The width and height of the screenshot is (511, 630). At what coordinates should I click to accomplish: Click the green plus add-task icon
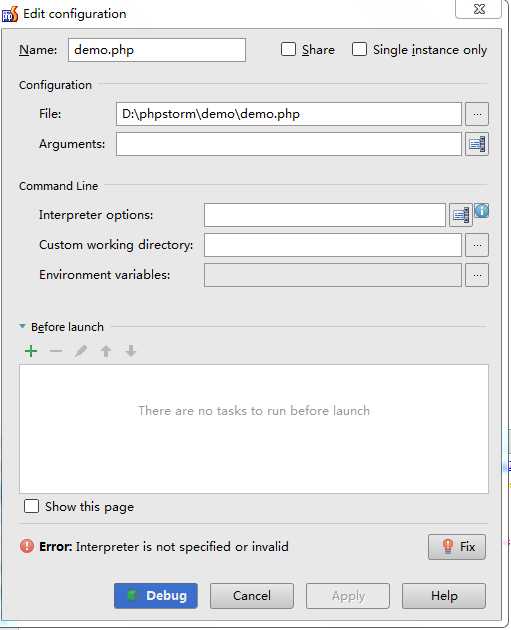31,351
